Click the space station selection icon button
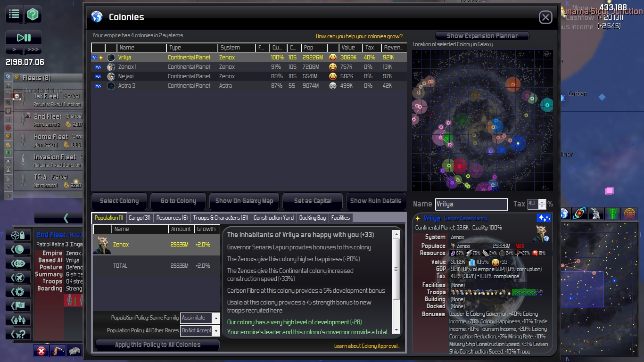Screen dimensions: 644x362 (18, 263)
